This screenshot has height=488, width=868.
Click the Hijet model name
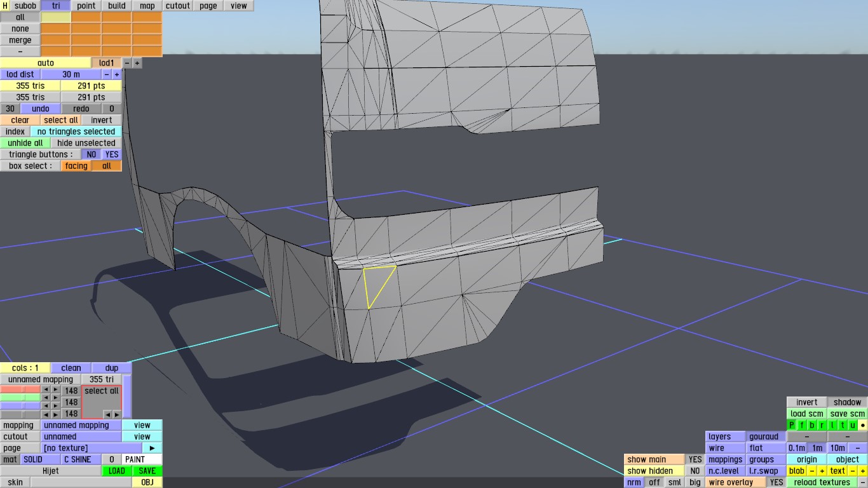point(51,471)
